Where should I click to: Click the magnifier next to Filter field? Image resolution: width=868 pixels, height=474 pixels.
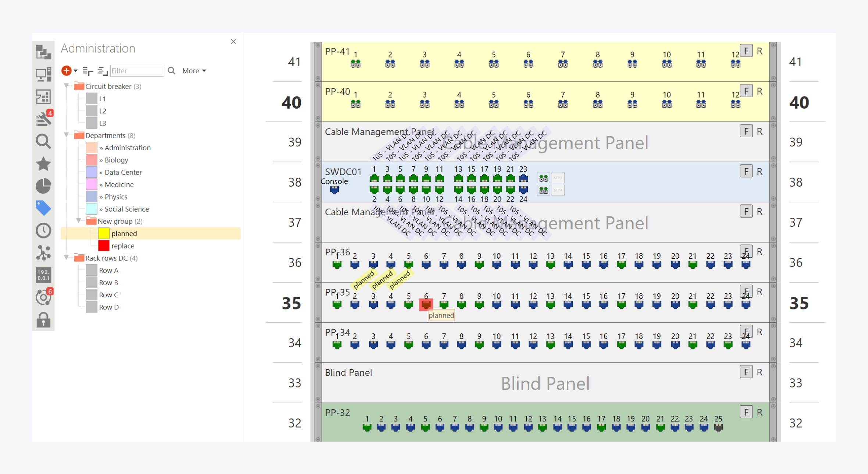coord(171,71)
